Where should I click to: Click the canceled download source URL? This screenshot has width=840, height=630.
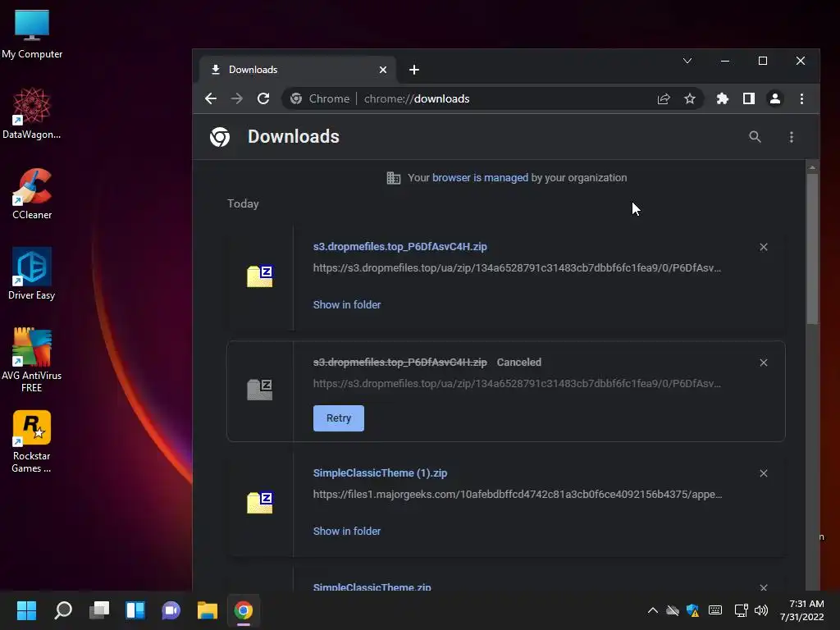[x=517, y=384]
